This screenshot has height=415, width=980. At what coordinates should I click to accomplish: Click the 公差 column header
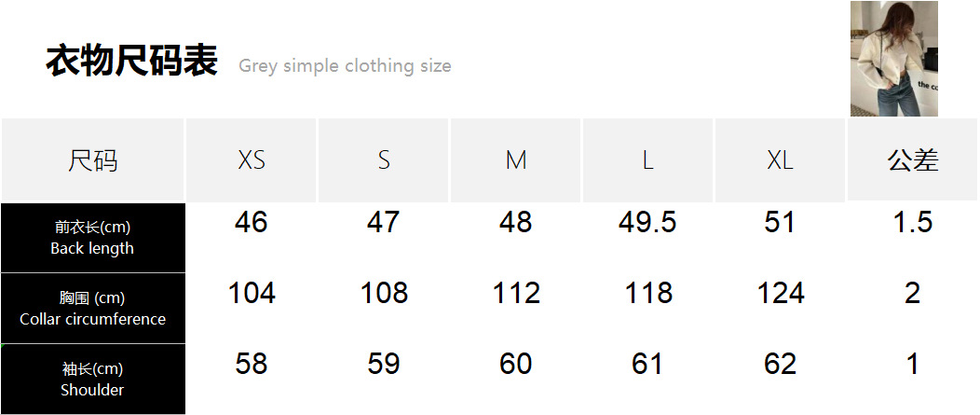[912, 160]
